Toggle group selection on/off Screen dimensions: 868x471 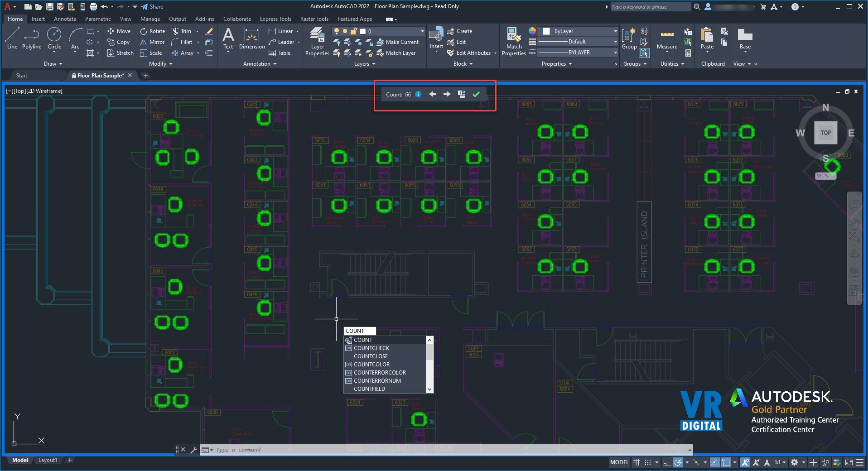[x=644, y=53]
